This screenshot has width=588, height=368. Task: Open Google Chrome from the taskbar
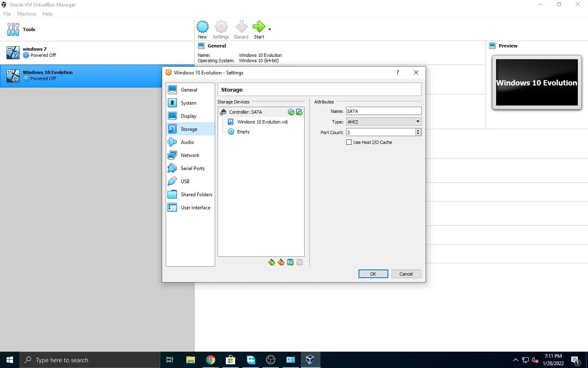point(211,360)
